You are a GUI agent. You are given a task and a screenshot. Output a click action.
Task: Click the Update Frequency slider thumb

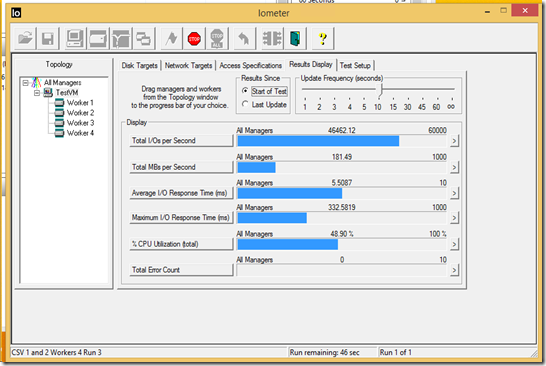(x=381, y=90)
